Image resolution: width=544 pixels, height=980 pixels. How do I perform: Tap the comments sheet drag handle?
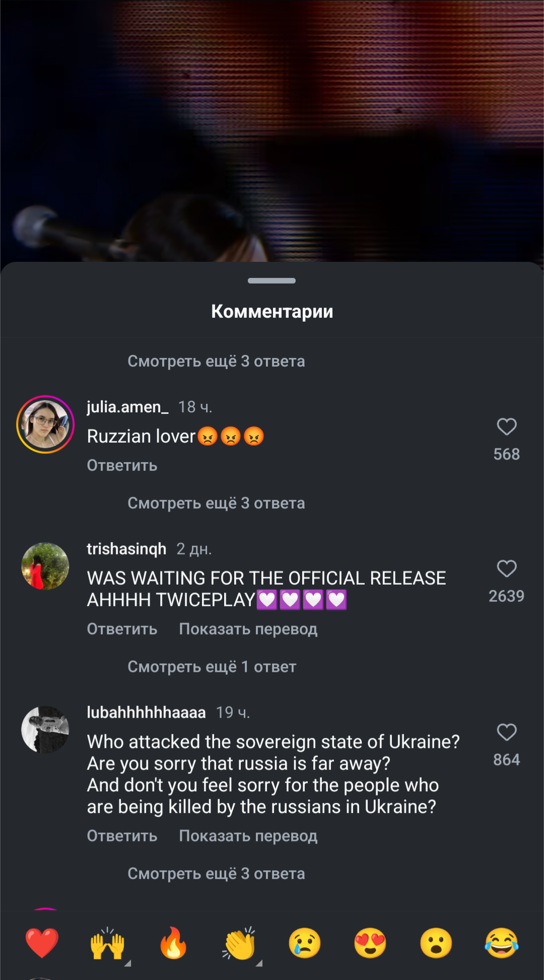point(272,281)
